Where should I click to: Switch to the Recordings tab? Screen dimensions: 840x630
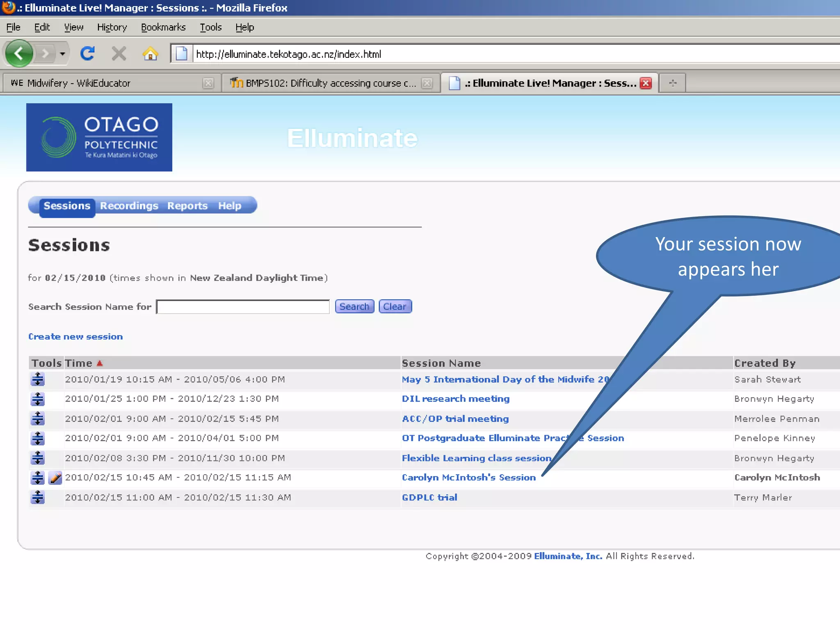pos(129,206)
